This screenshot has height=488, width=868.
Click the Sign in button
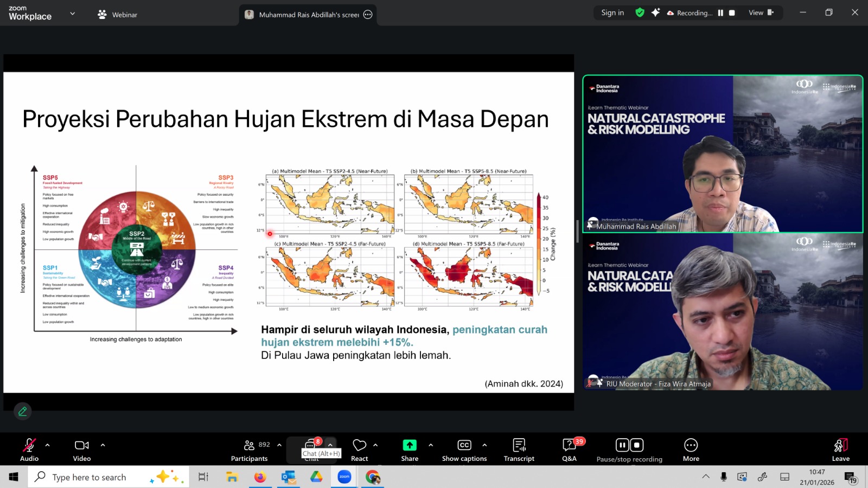tap(612, 12)
